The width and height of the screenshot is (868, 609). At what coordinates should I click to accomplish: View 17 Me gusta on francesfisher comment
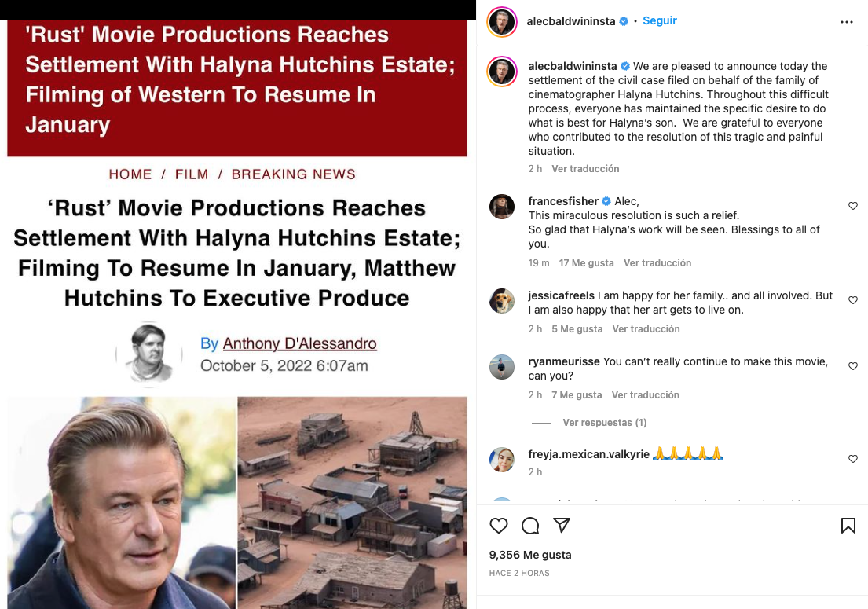point(586,263)
